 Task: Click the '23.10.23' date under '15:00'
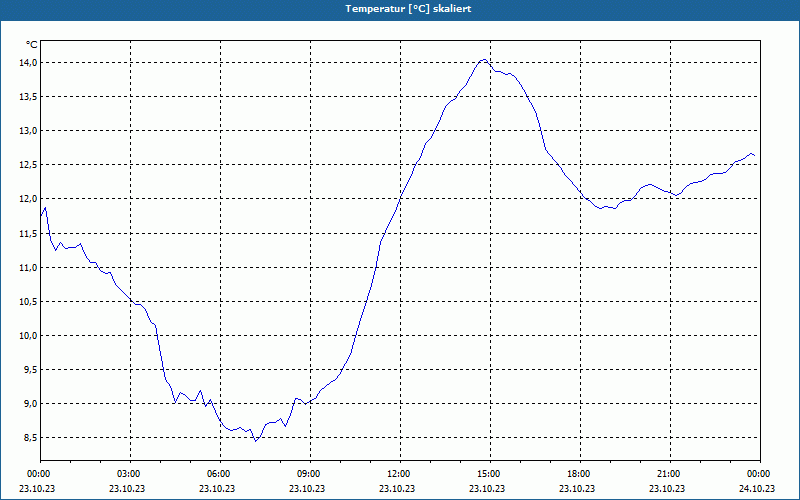tap(487, 488)
